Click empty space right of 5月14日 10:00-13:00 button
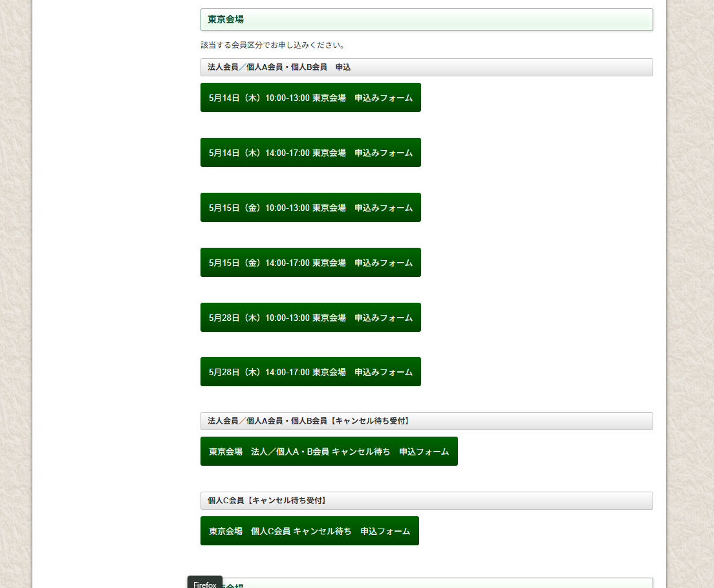 click(x=537, y=98)
